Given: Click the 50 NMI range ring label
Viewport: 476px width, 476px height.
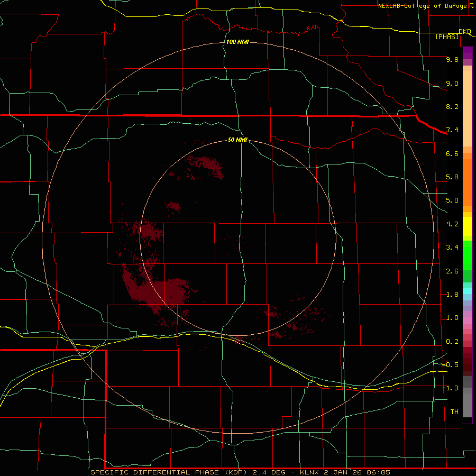Looking at the screenshot, I should pos(237,140).
